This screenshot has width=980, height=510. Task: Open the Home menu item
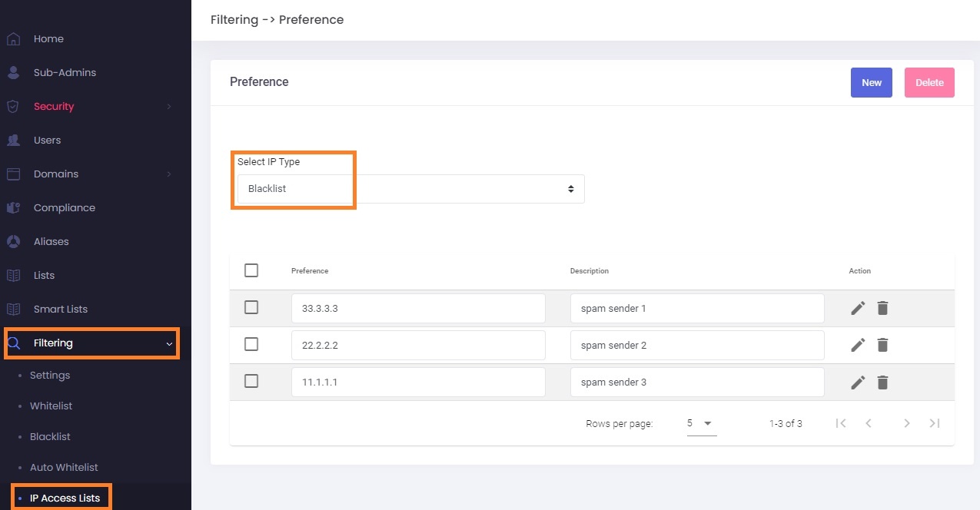pos(48,39)
